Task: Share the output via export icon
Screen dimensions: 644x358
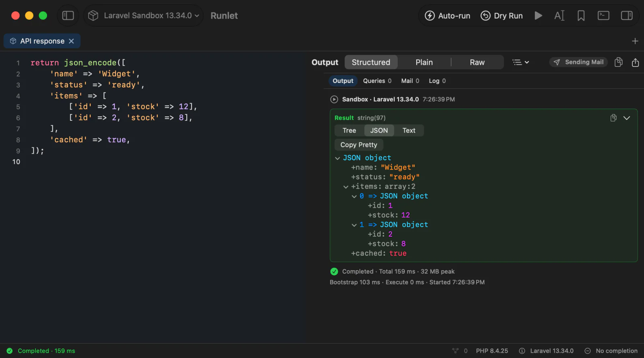Action: point(635,62)
